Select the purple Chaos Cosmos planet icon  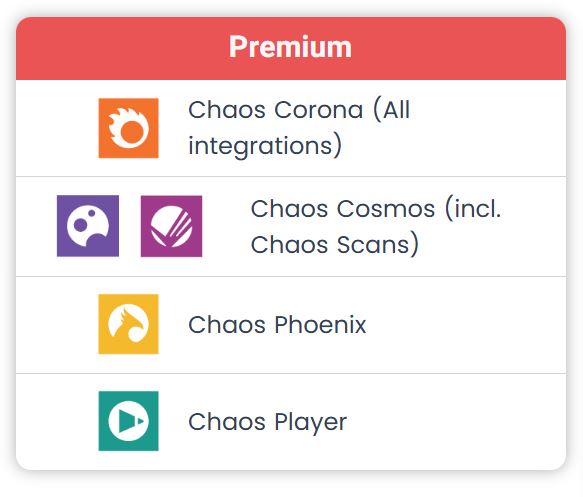(88, 226)
